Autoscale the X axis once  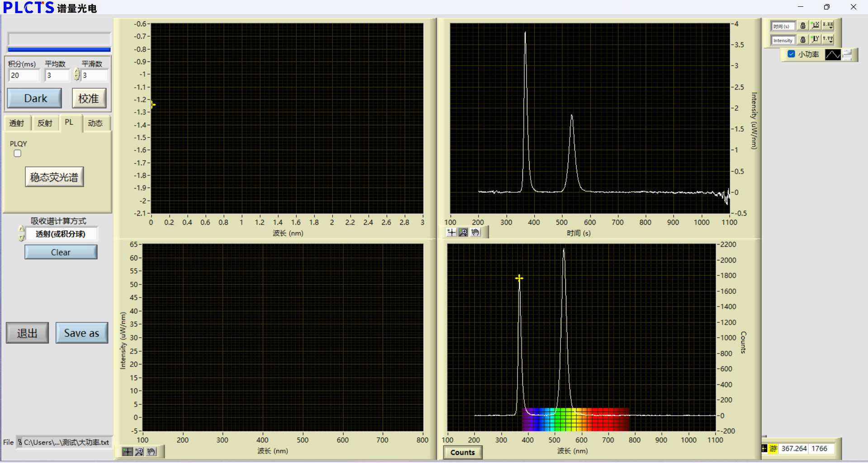click(x=815, y=26)
